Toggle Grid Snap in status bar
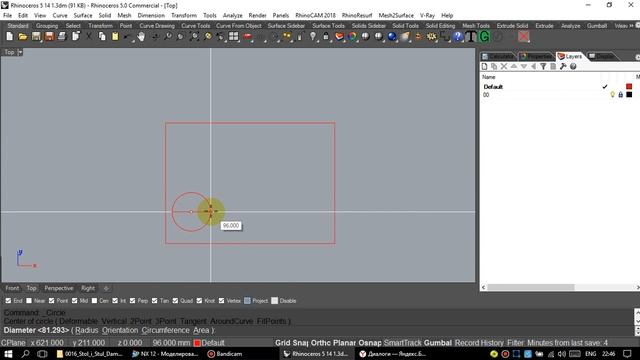The width and height of the screenshot is (640, 360). coord(291,343)
